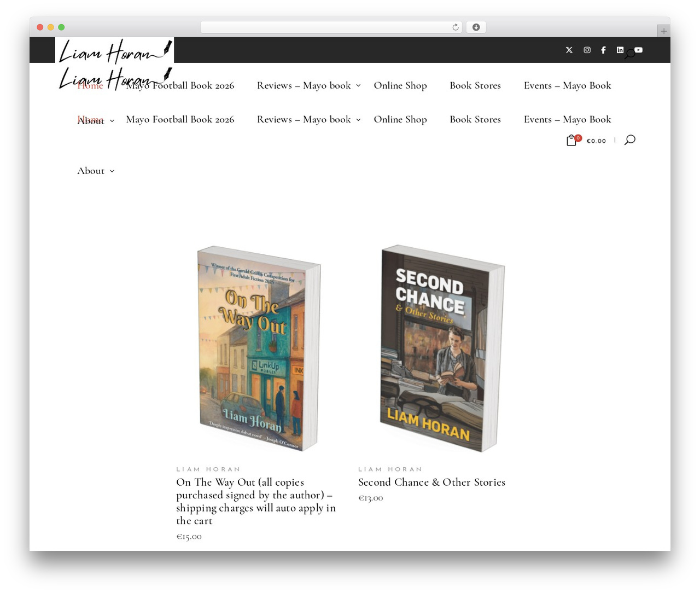Open Events – Mayo Book in second menu row
Image resolution: width=700 pixels, height=593 pixels.
[x=567, y=119]
